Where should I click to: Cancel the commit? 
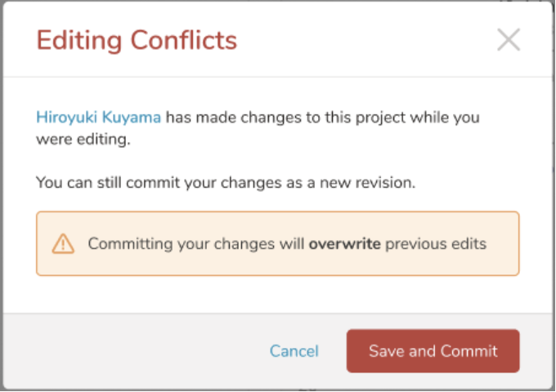coord(294,351)
